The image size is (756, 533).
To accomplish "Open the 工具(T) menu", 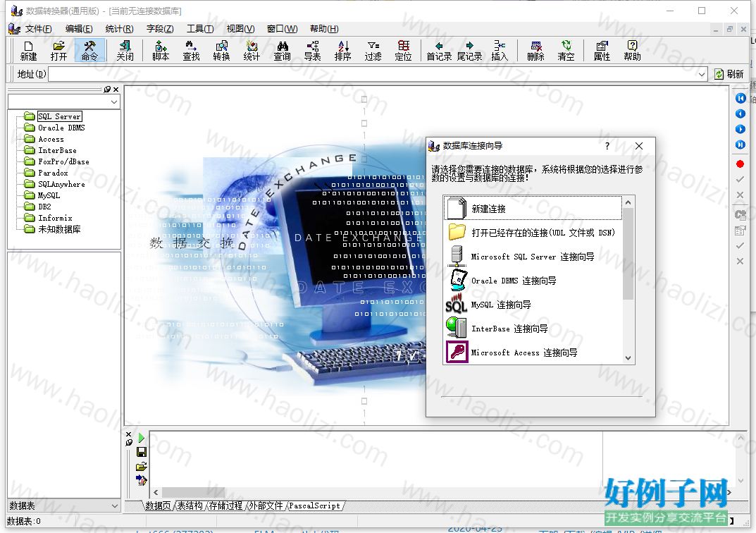I will pyautogui.click(x=200, y=29).
